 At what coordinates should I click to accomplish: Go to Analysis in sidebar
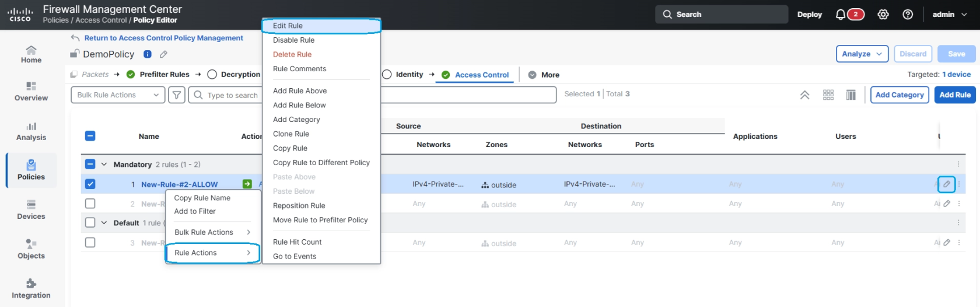[x=31, y=131]
